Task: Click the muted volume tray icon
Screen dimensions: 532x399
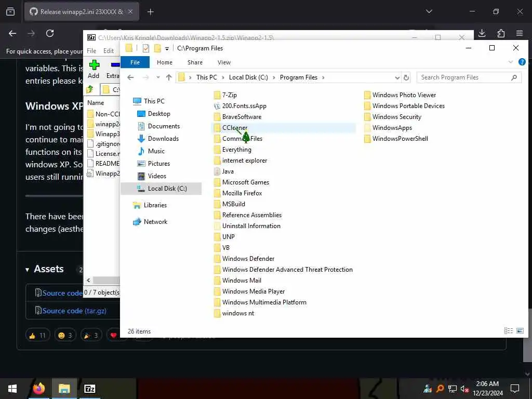Action: coord(464,389)
